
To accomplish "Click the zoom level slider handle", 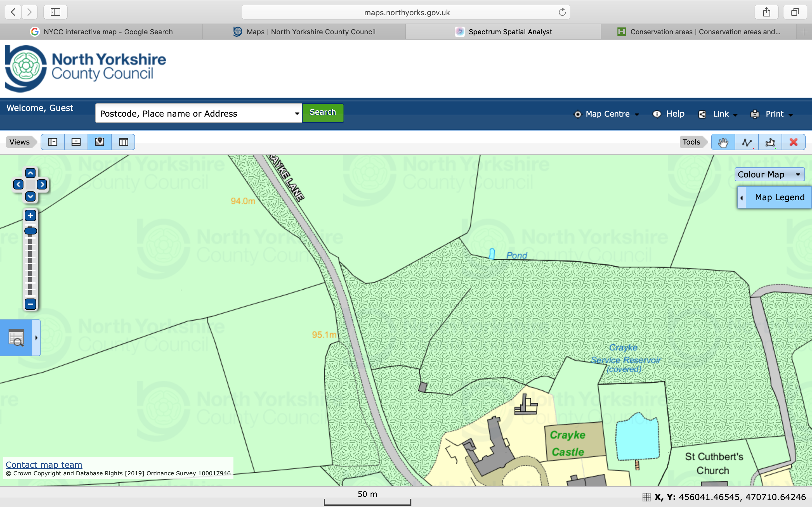I will (x=30, y=231).
